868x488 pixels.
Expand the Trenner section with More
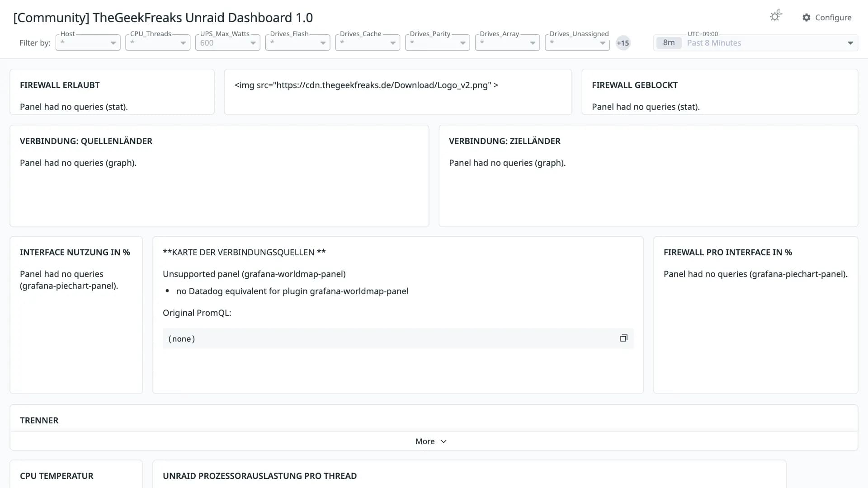431,441
